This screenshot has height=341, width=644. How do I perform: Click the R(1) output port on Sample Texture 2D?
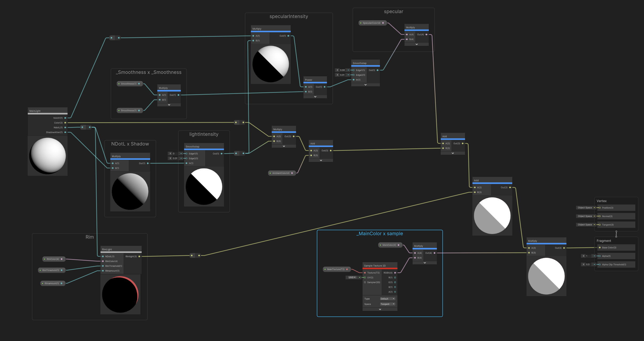point(395,277)
